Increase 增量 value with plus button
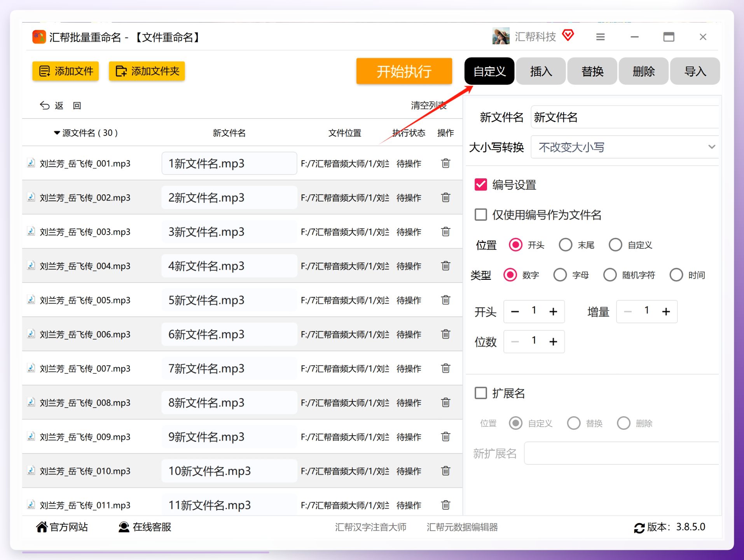 (666, 311)
